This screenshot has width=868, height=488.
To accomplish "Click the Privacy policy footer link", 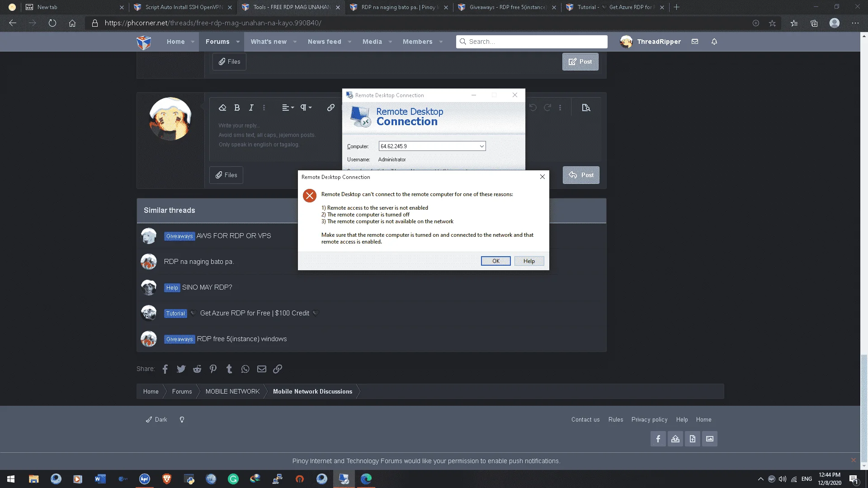I will point(649,420).
